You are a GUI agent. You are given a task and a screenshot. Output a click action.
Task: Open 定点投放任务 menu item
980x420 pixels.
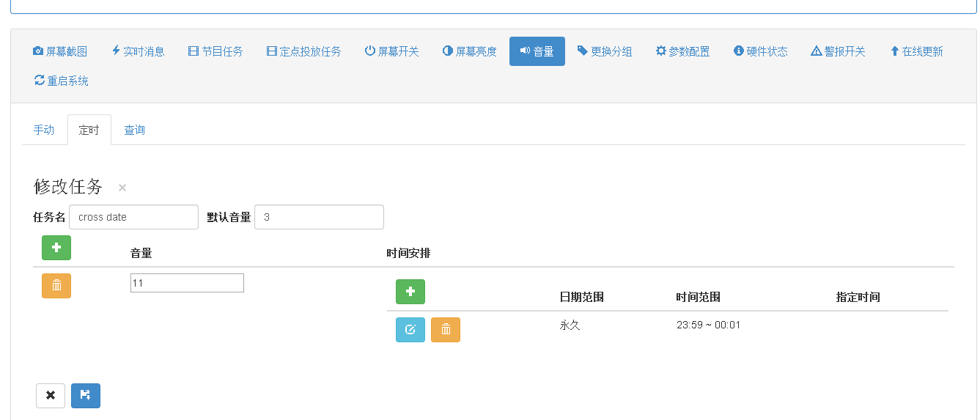(303, 51)
